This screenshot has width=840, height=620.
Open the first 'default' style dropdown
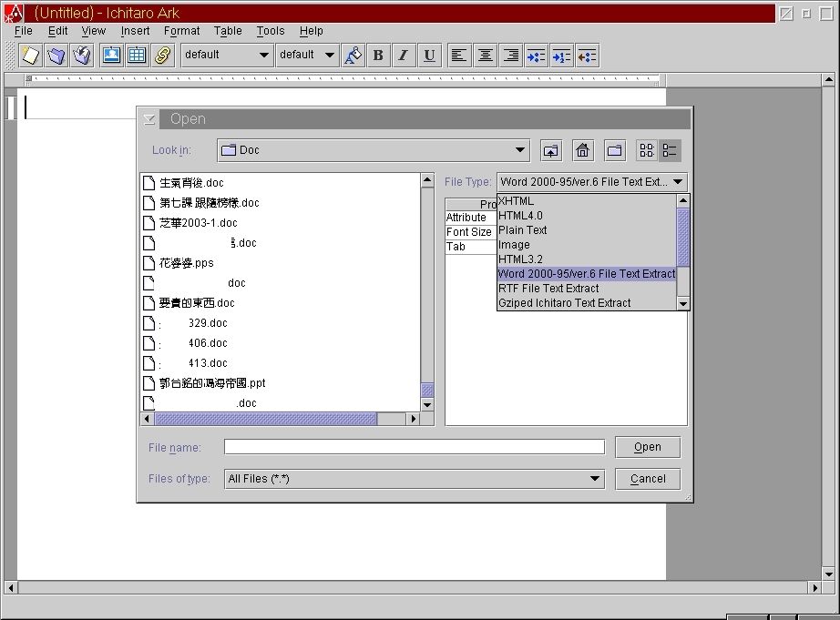226,56
